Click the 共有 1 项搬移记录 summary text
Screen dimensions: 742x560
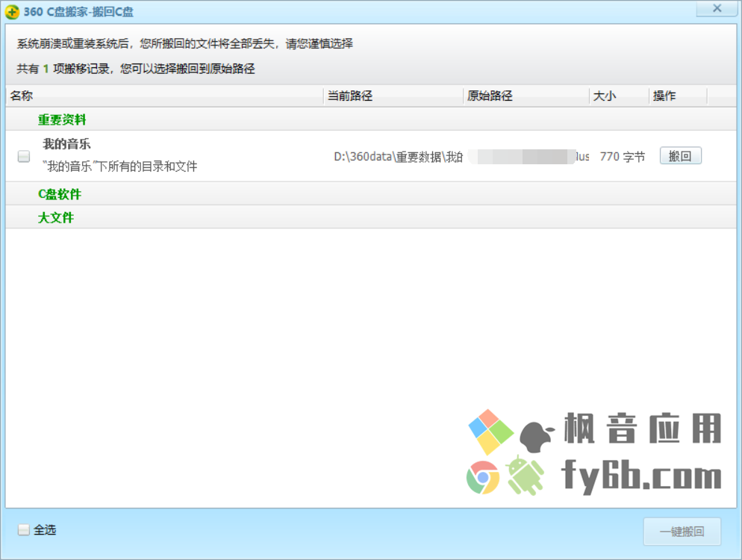pos(135,69)
